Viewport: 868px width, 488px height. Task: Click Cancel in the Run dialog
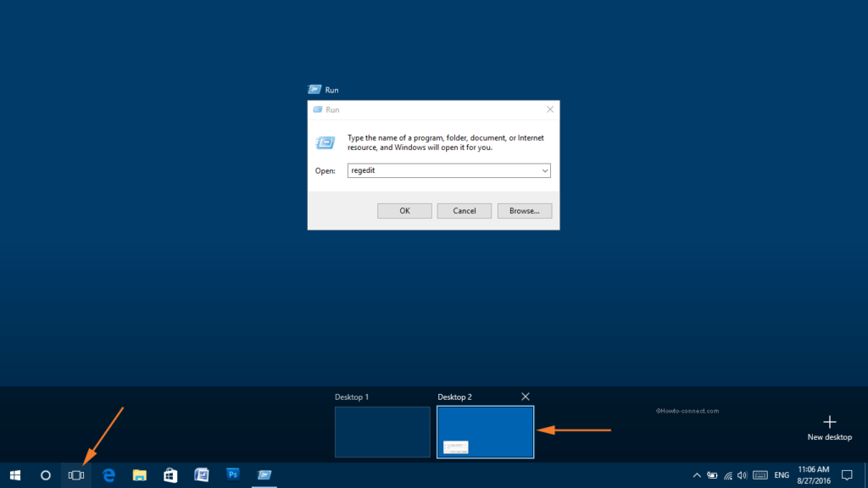465,211
